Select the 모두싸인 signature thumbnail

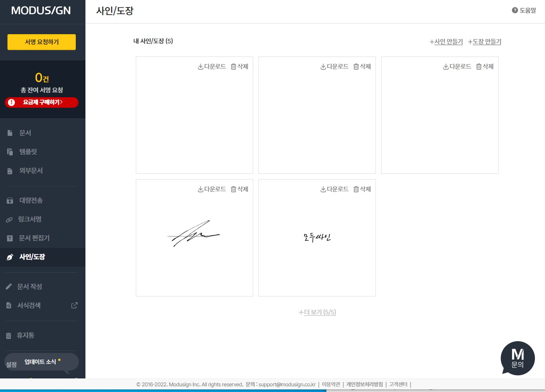[x=317, y=237]
